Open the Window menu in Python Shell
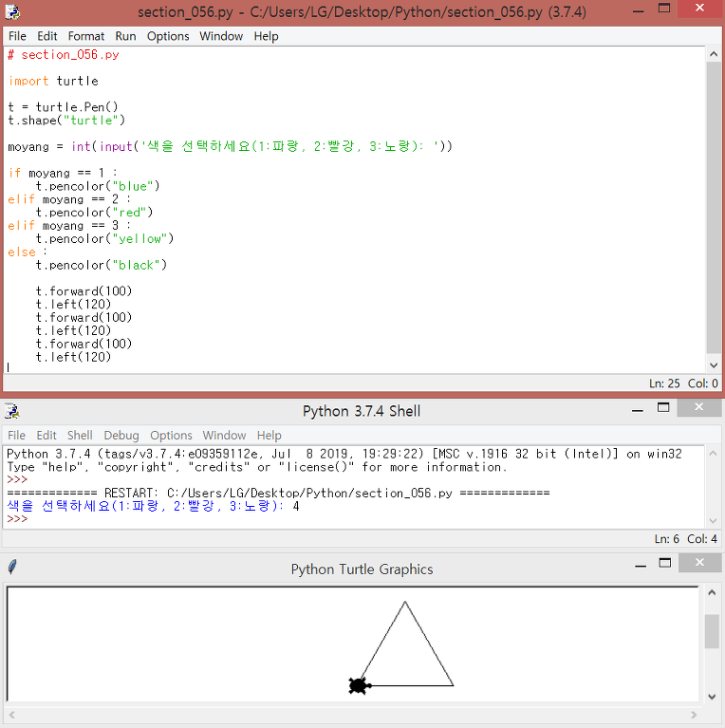 (x=224, y=435)
